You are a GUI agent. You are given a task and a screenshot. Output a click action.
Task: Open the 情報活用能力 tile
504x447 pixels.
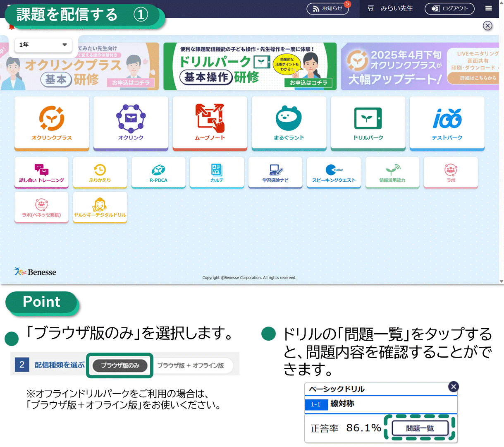point(392,173)
